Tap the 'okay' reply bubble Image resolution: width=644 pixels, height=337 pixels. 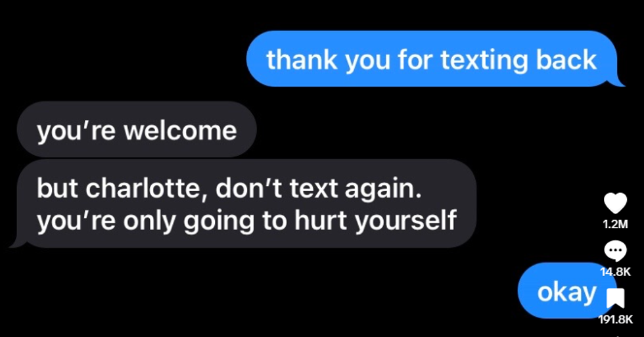click(x=566, y=290)
